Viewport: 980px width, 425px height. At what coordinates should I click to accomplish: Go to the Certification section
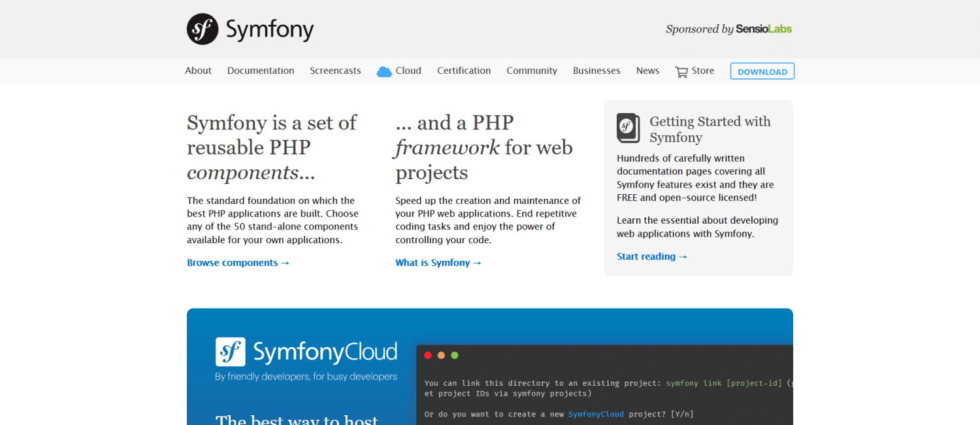(x=464, y=71)
